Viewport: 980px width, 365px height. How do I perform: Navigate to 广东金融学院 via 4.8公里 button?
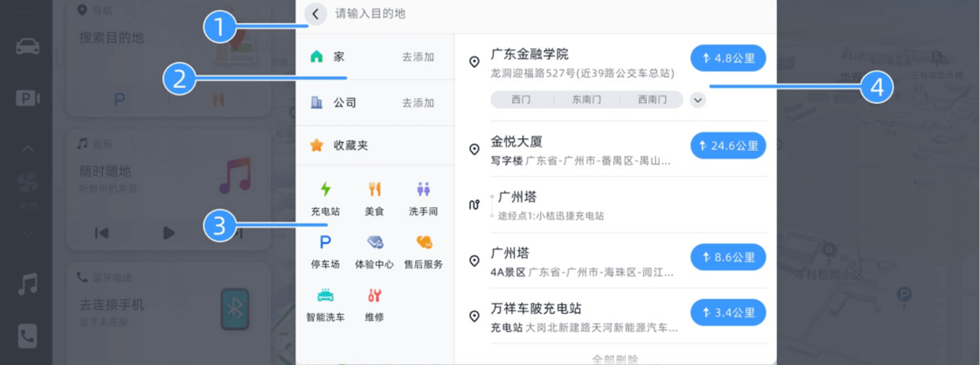click(728, 58)
